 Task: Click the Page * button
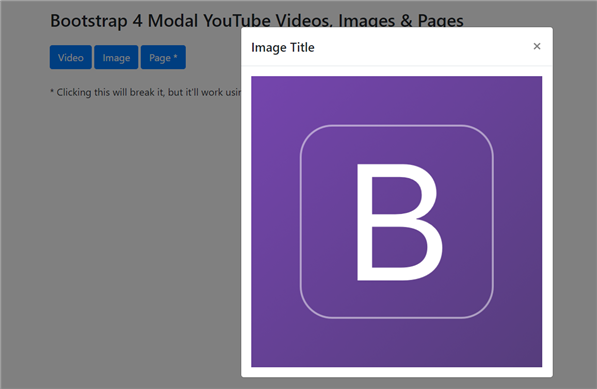(x=163, y=57)
